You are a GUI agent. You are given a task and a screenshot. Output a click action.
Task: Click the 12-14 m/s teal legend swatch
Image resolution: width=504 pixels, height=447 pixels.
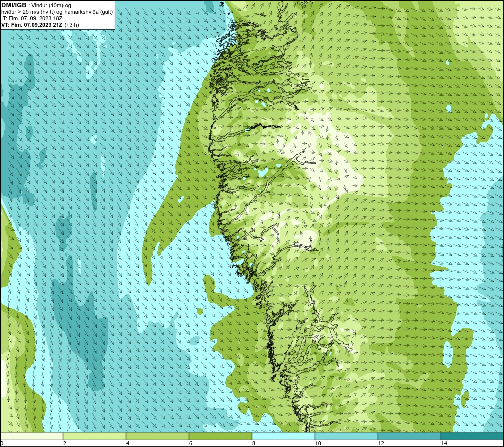tap(409, 436)
